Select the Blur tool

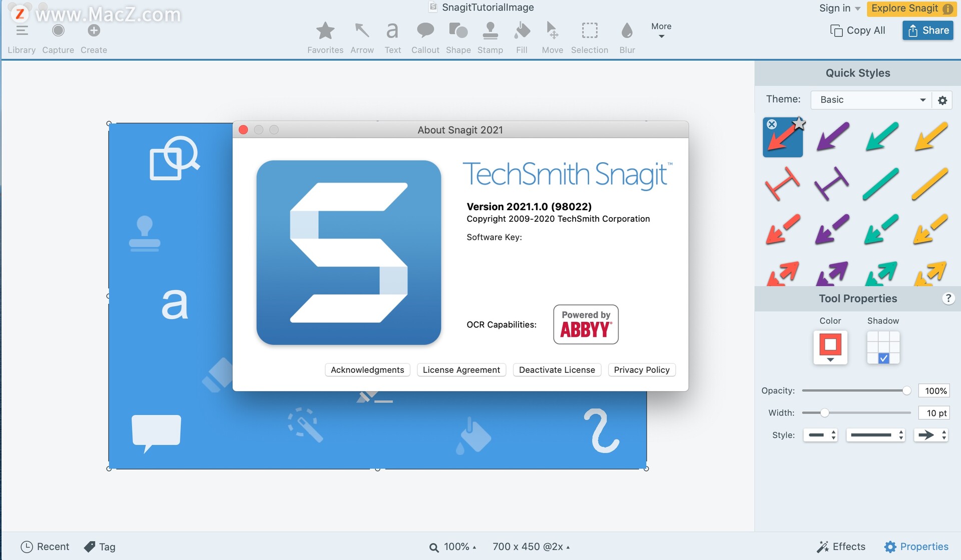(x=627, y=38)
